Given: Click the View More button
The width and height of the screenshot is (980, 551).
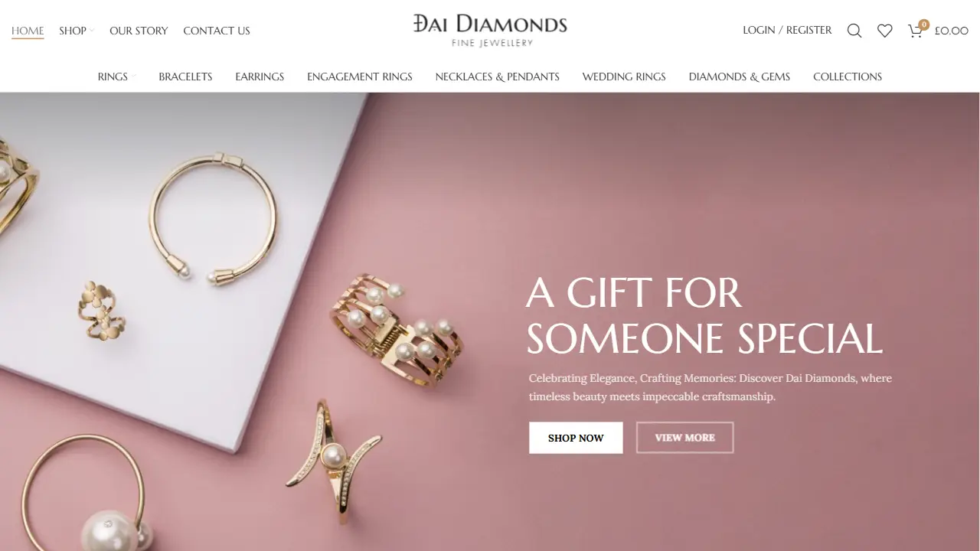Looking at the screenshot, I should point(684,438).
